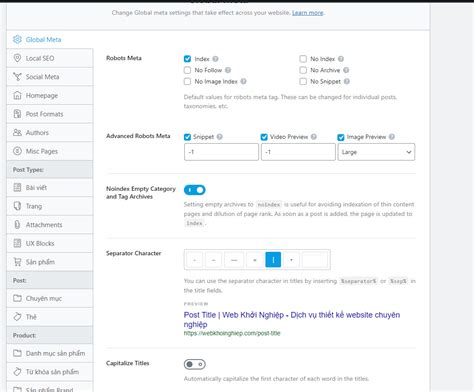Open Local SEO via map pin icon
The height and width of the screenshot is (392, 474).
(17, 58)
